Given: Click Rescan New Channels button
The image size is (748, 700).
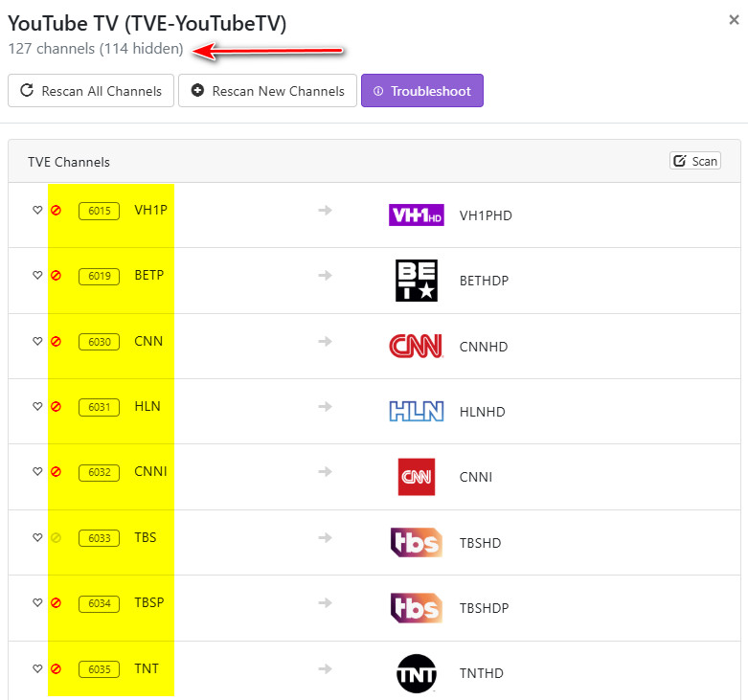Looking at the screenshot, I should tap(267, 91).
